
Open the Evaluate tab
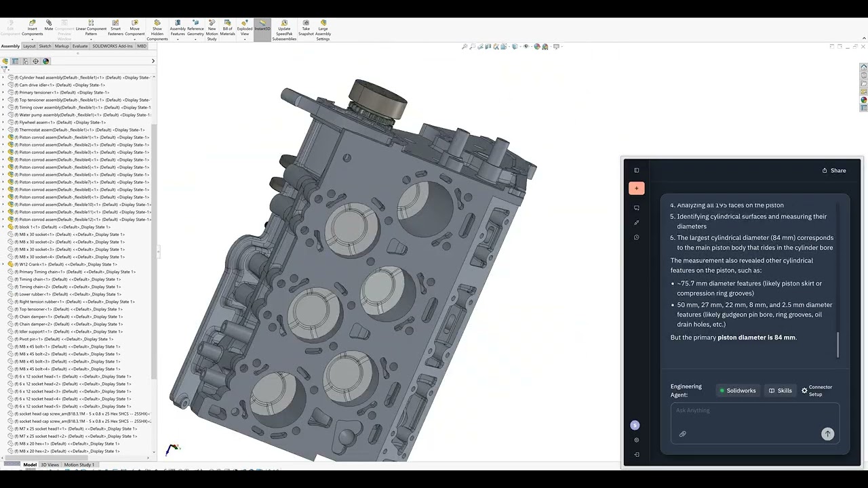(x=80, y=46)
